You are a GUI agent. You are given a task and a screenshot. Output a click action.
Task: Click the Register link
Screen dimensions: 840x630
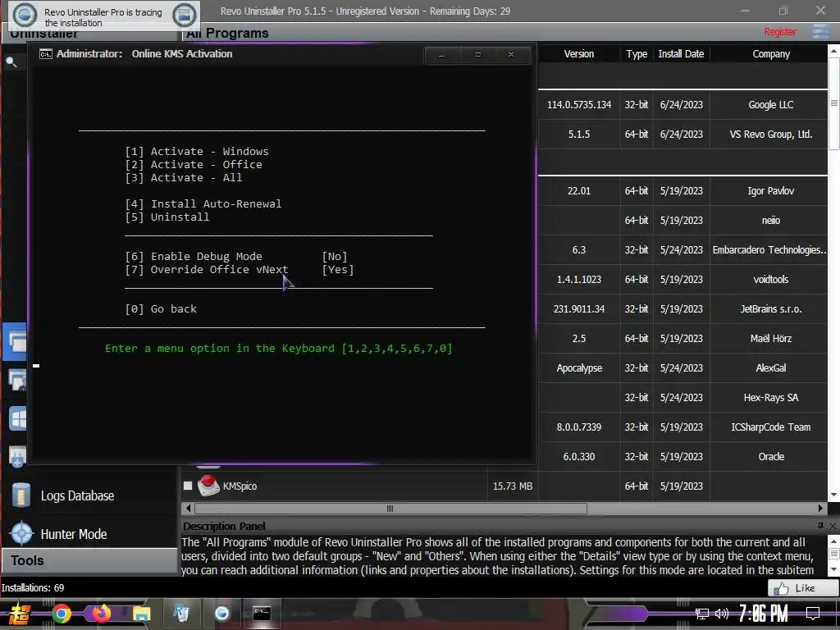pos(780,32)
